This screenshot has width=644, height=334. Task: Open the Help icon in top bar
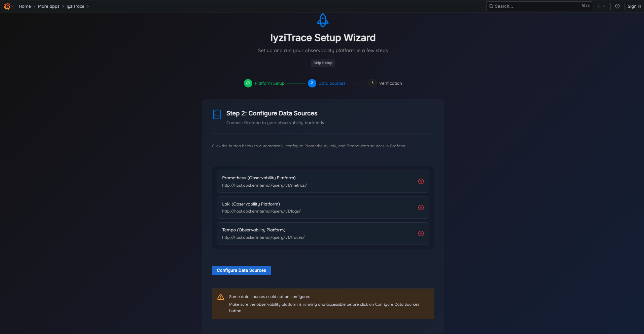point(617,6)
